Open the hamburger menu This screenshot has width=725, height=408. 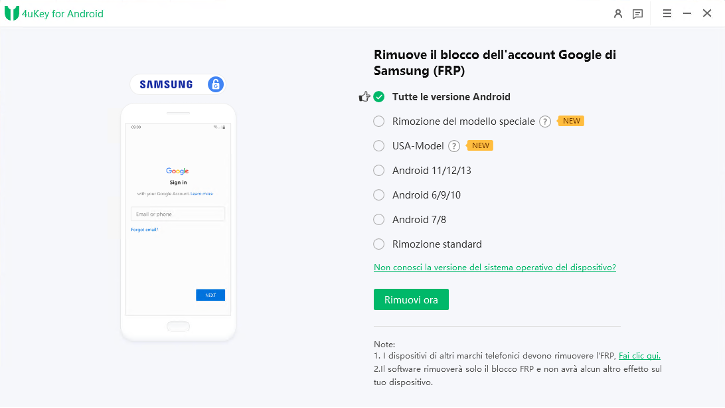coord(667,14)
